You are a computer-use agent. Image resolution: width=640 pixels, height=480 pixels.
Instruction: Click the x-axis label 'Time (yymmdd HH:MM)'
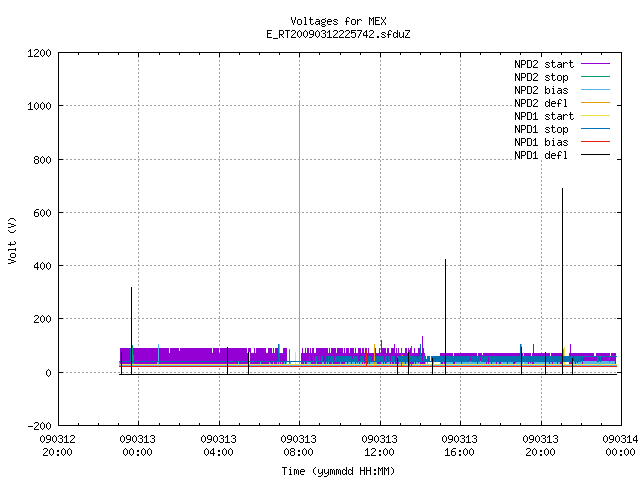[338, 471]
